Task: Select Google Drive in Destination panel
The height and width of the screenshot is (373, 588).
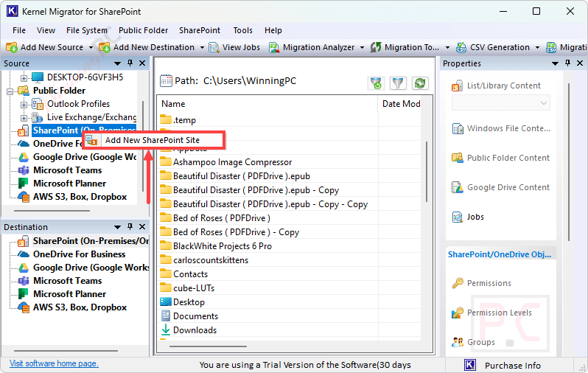Action: 91,268
